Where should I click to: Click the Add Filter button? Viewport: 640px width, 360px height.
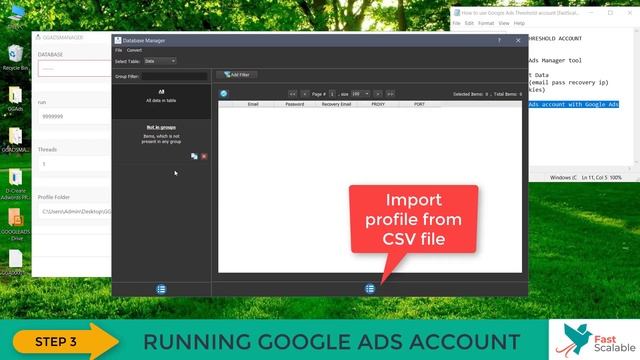coord(237,75)
